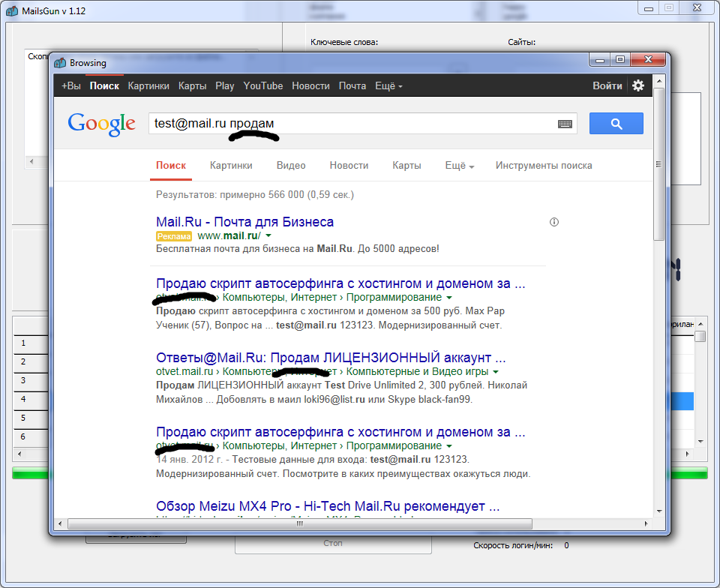Select row 3 in MailsGun table

31,381
